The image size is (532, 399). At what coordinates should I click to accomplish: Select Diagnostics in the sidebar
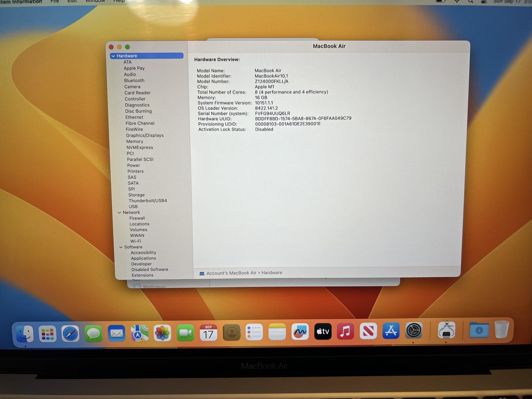click(x=137, y=105)
